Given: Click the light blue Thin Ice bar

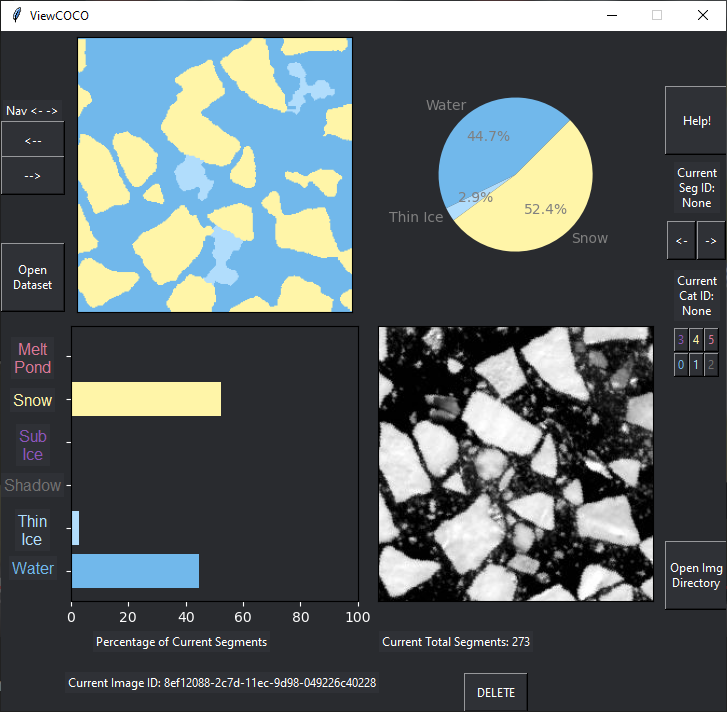Looking at the screenshot, I should pyautogui.click(x=76, y=528).
